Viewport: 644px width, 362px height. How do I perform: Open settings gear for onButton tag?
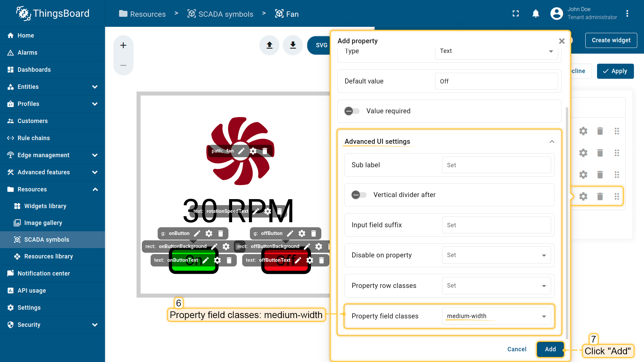pyautogui.click(x=209, y=234)
